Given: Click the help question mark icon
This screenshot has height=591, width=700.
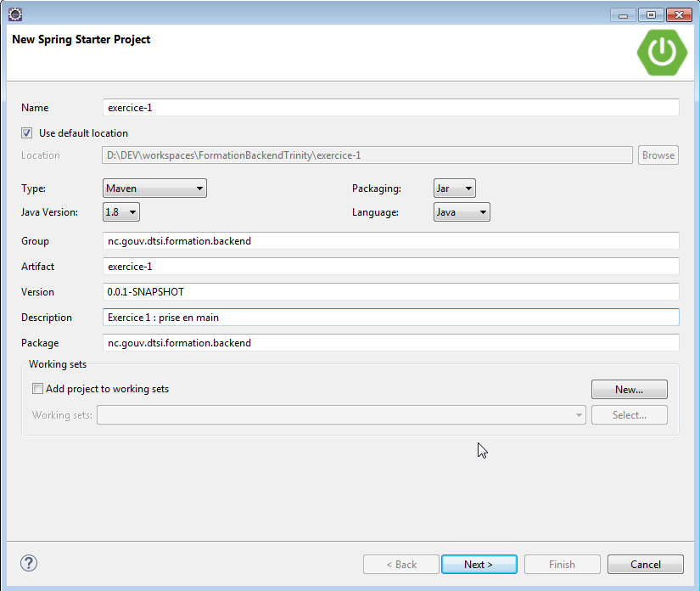Looking at the screenshot, I should tap(29, 563).
